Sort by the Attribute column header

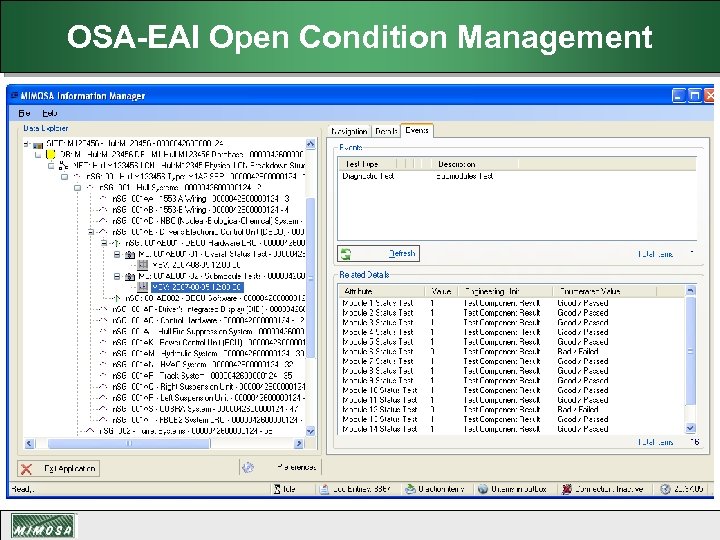(x=382, y=291)
